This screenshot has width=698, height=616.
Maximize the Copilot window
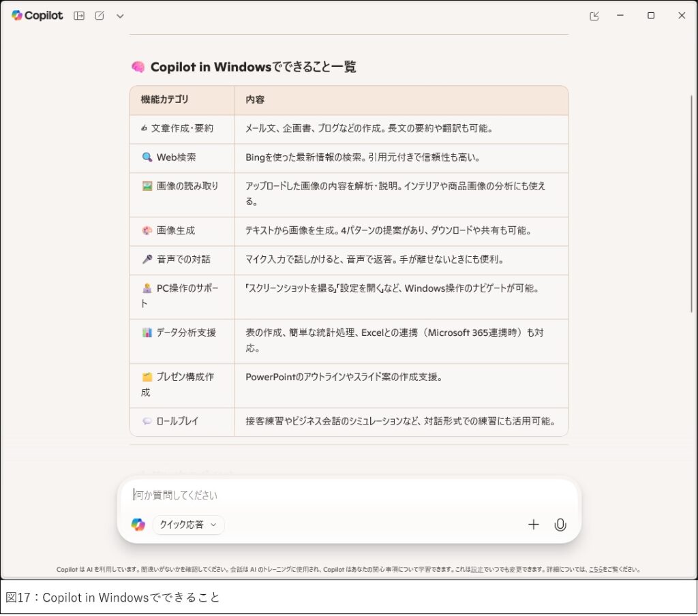651,16
